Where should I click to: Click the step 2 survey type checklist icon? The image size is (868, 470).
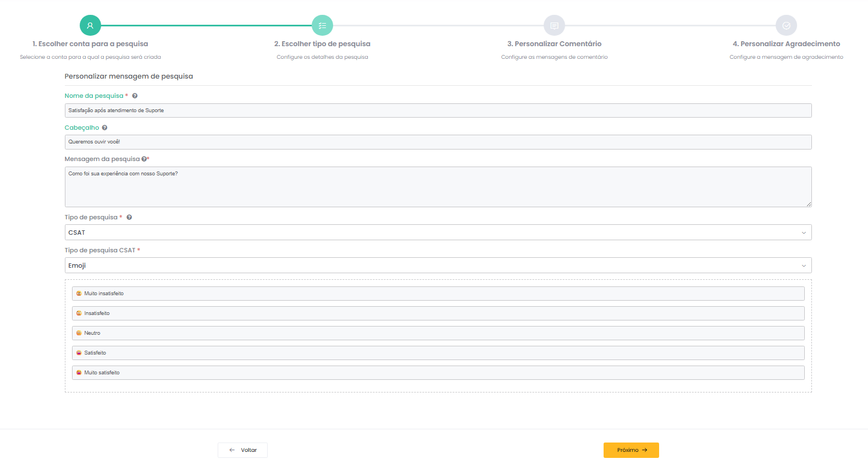[322, 25]
